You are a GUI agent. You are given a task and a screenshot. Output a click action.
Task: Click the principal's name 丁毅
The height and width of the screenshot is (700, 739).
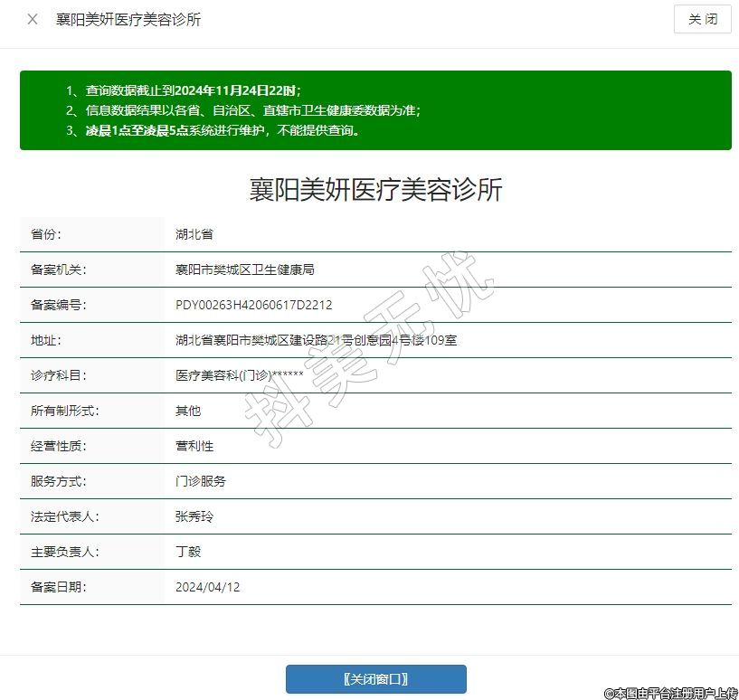pos(188,552)
